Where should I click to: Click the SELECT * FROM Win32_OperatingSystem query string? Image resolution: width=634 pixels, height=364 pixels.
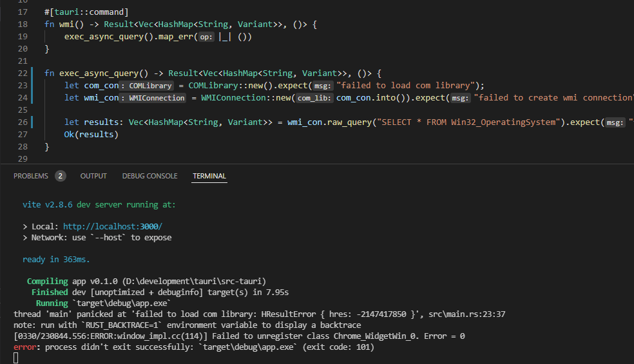click(x=469, y=122)
